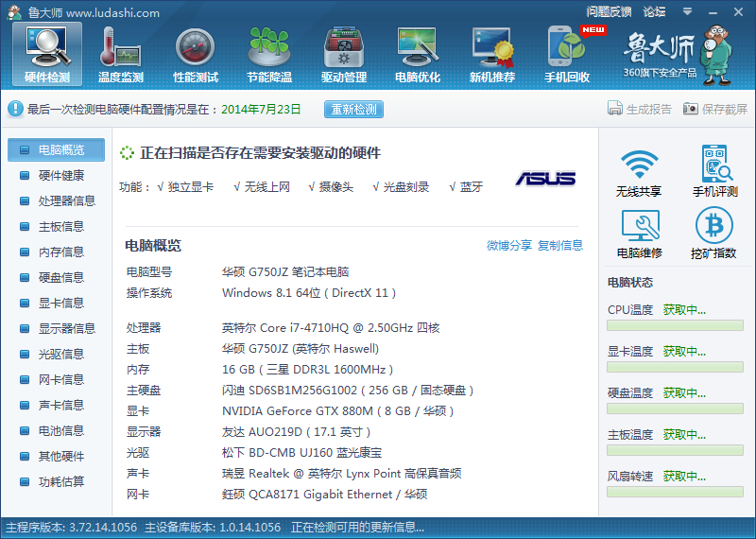Click the 重新检测 rescan button
The width and height of the screenshot is (756, 539).
click(x=353, y=109)
